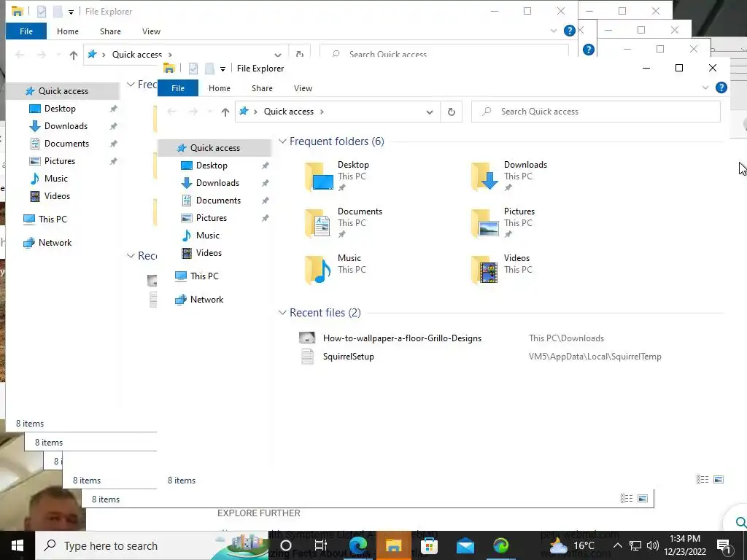The image size is (747, 560).
Task: Open Home tab in back window
Action: pyautogui.click(x=68, y=31)
